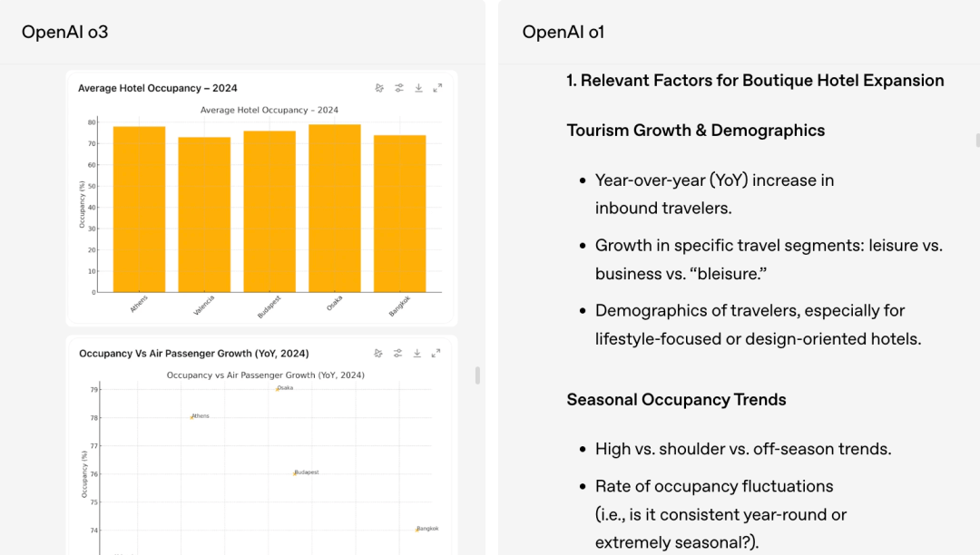The image size is (980, 555).
Task: Open customization sliders for Average Hotel Occupancy chart
Action: click(x=399, y=88)
